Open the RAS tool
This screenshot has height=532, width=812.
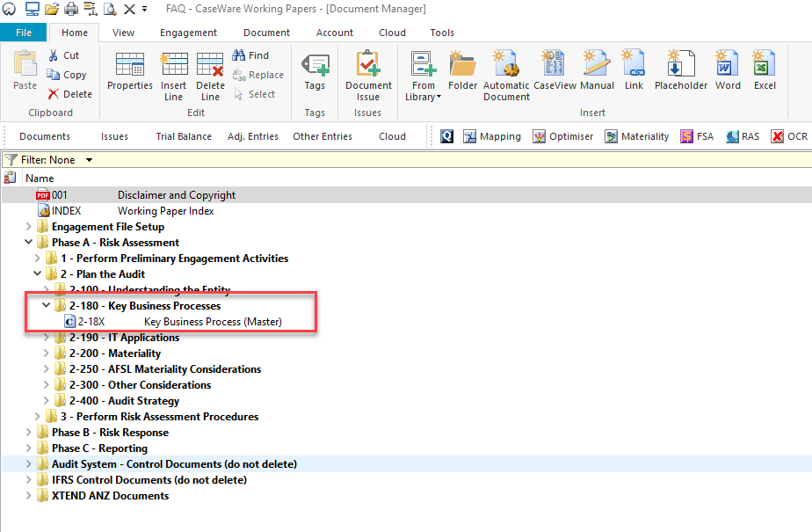point(742,136)
